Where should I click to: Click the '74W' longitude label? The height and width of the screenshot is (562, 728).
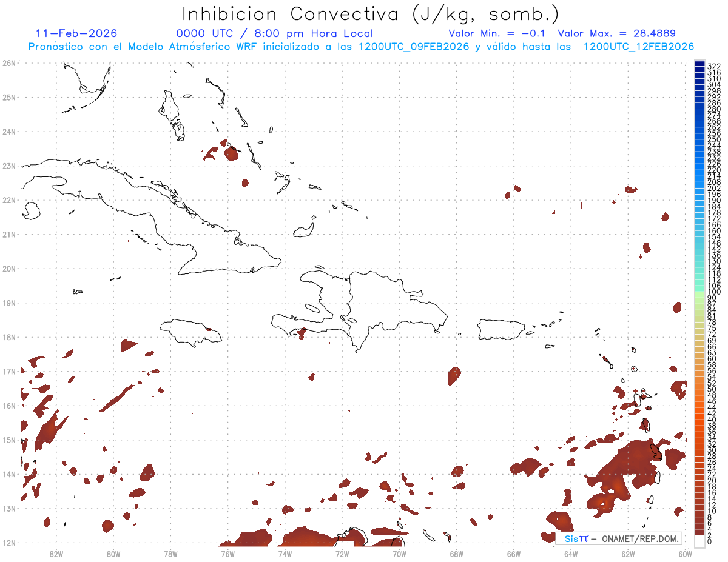285,554
